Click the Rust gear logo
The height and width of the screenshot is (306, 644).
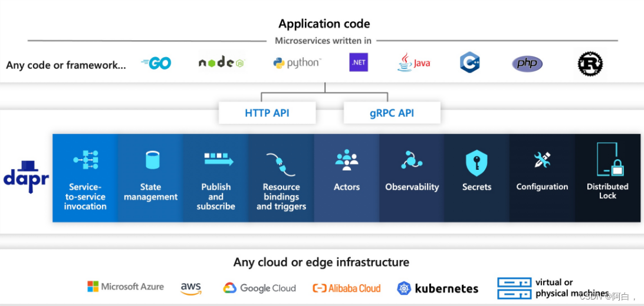click(x=590, y=64)
